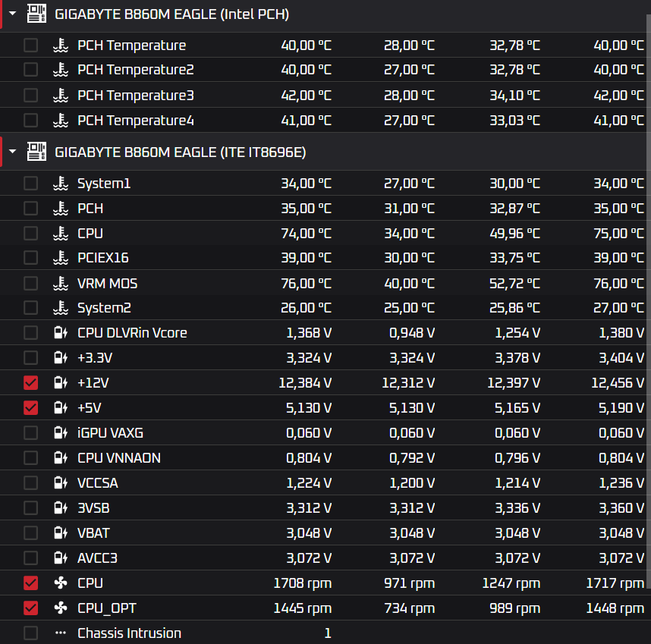Select the PCIEX16 sensor row label
Image resolution: width=651 pixels, height=644 pixels.
[x=102, y=258]
